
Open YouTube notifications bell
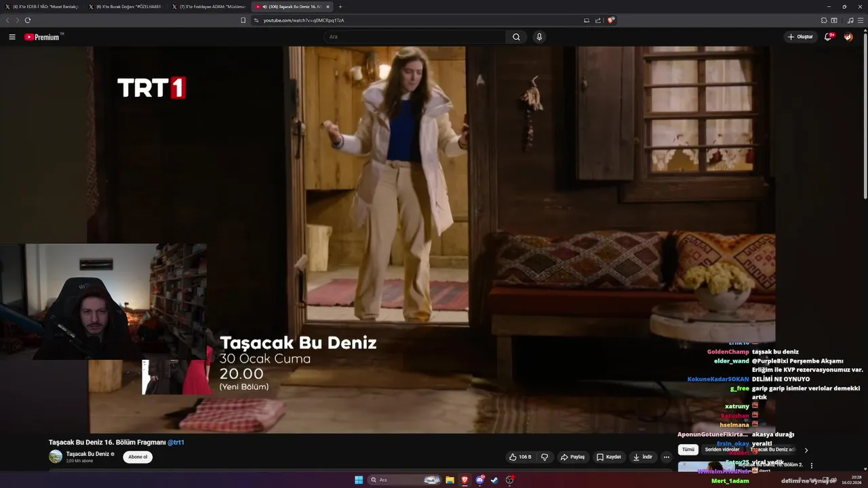click(x=828, y=37)
